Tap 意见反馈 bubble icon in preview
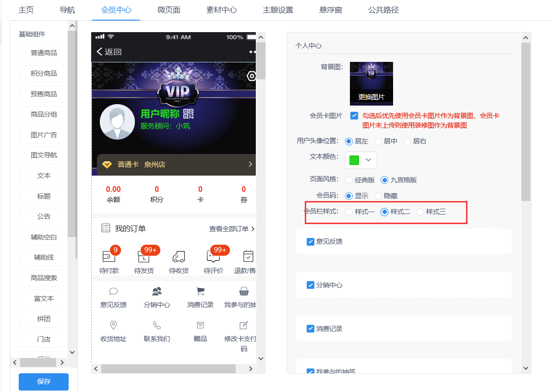The height and width of the screenshot is (392, 551). [x=113, y=291]
